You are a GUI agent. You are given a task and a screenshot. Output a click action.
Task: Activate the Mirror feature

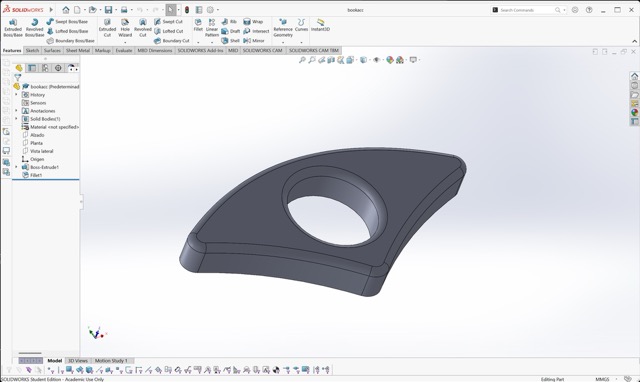click(x=253, y=41)
